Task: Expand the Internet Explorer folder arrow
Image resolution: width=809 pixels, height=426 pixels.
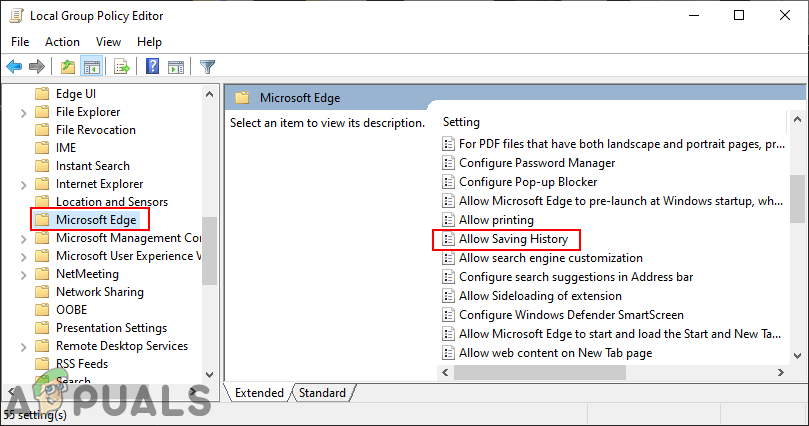Action: tap(24, 184)
